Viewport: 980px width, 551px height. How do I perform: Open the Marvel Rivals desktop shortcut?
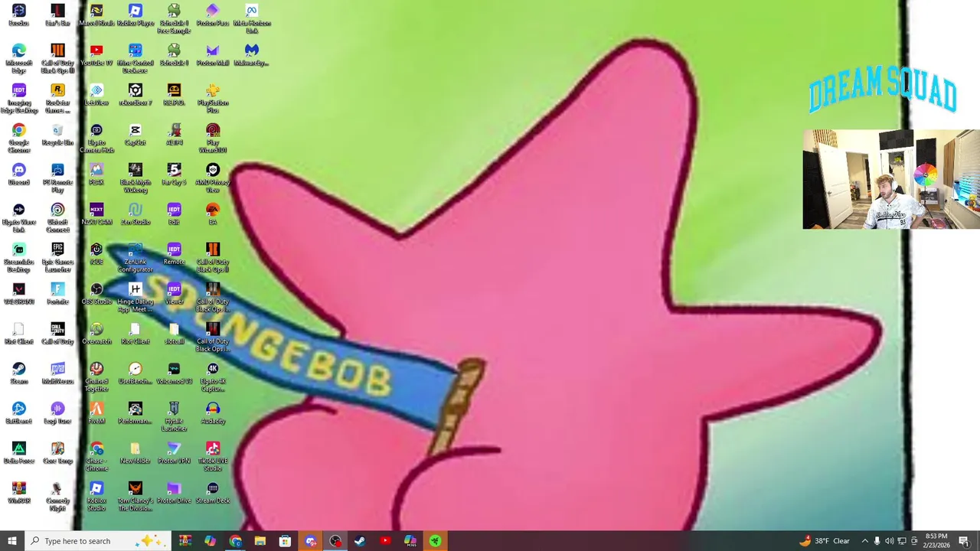pyautogui.click(x=96, y=15)
